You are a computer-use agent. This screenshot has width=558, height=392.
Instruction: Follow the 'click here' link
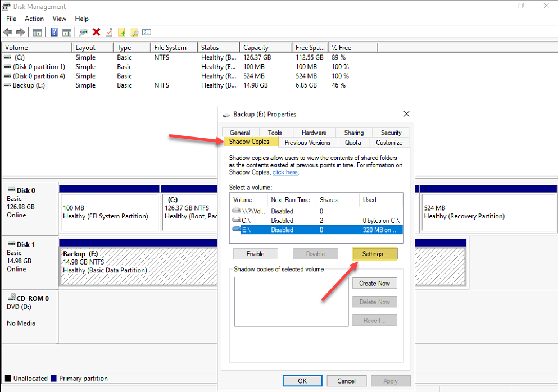click(x=285, y=172)
